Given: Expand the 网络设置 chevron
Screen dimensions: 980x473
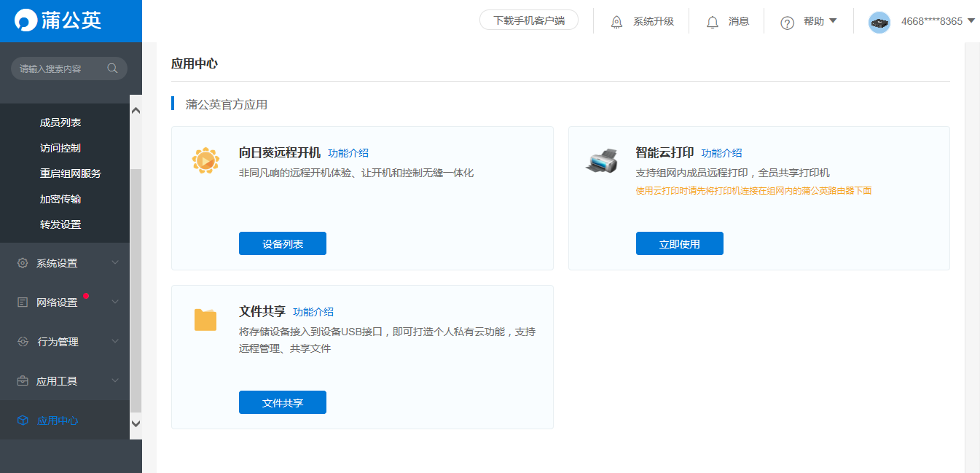Looking at the screenshot, I should [115, 302].
